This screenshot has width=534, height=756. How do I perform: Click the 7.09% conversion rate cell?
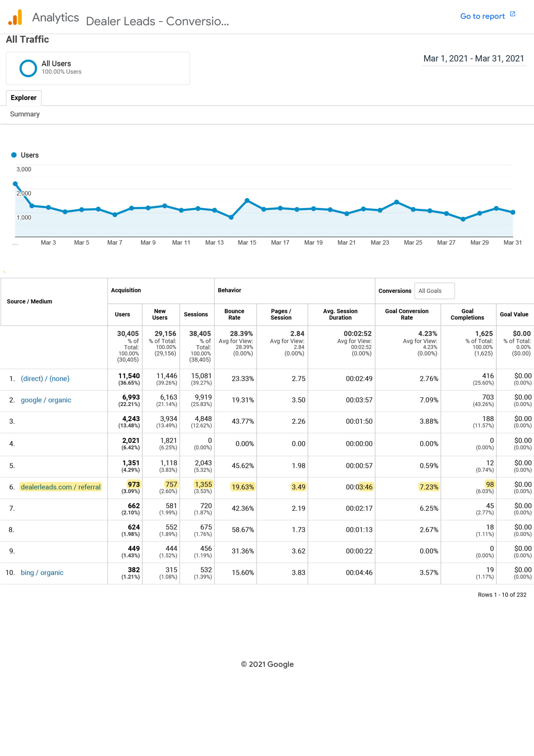429,400
